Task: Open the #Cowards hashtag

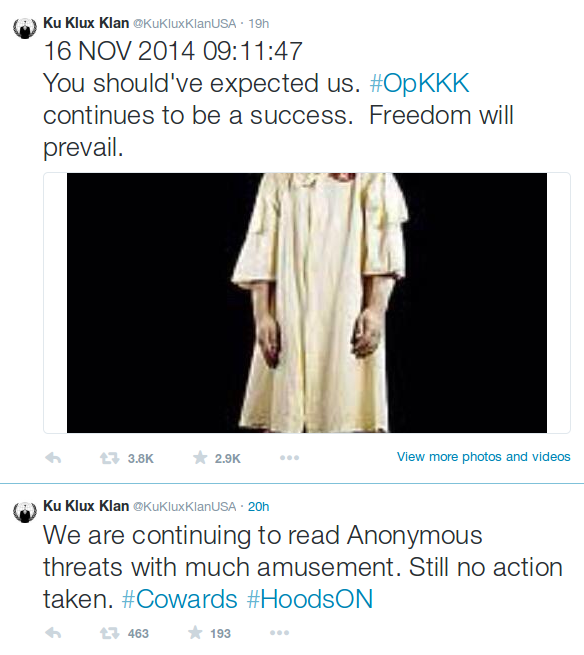Action: 180,599
